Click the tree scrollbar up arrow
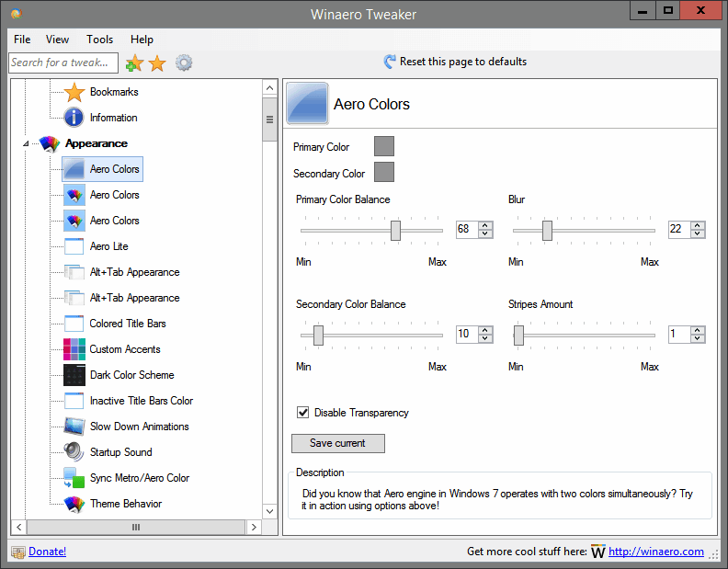This screenshot has width=728, height=569. click(269, 88)
